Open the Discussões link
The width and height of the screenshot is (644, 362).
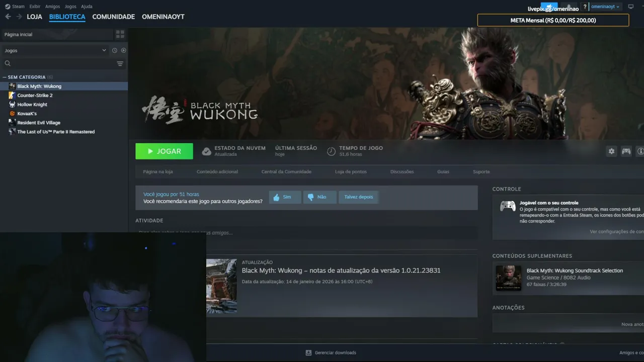click(402, 172)
